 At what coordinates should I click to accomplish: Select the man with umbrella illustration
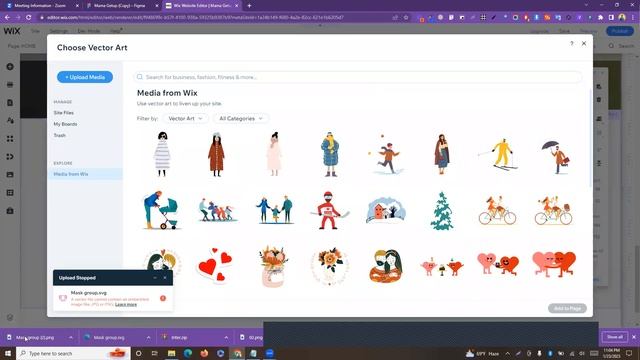556,157
